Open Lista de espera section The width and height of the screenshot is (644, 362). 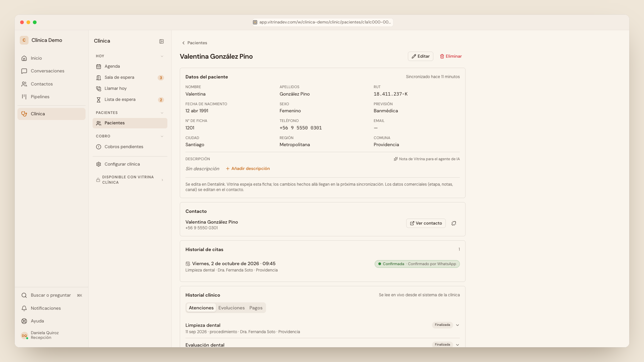coord(130,100)
